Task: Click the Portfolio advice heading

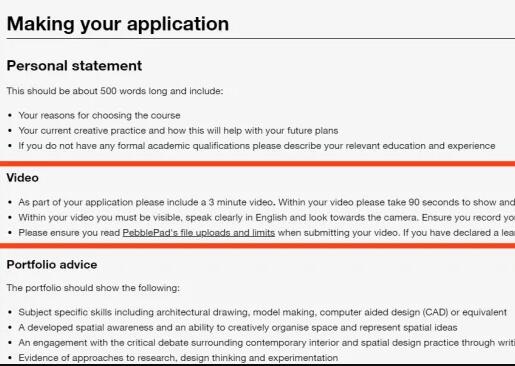Action: 52,265
